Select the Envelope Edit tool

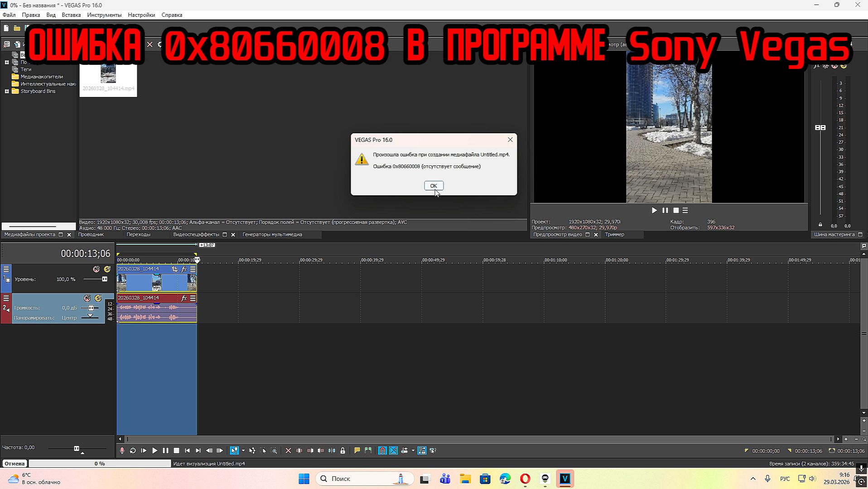click(x=252, y=450)
